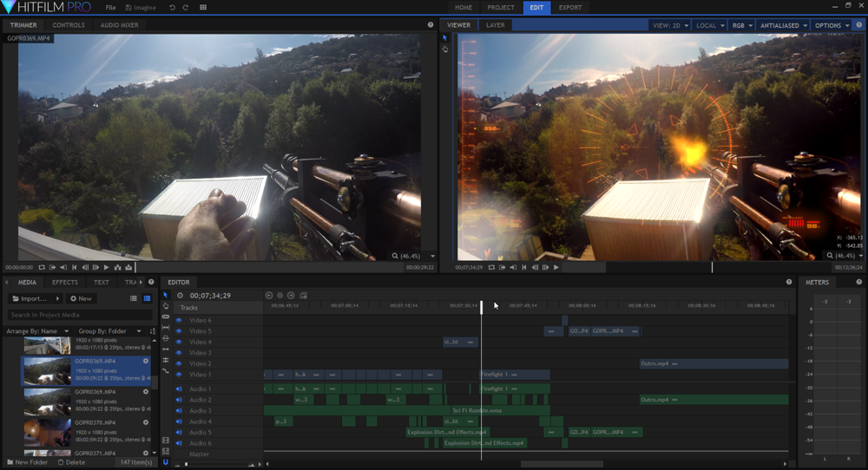Switch media panel to preview thumbnail view
Screen dimensions: 868x470
click(x=148, y=298)
